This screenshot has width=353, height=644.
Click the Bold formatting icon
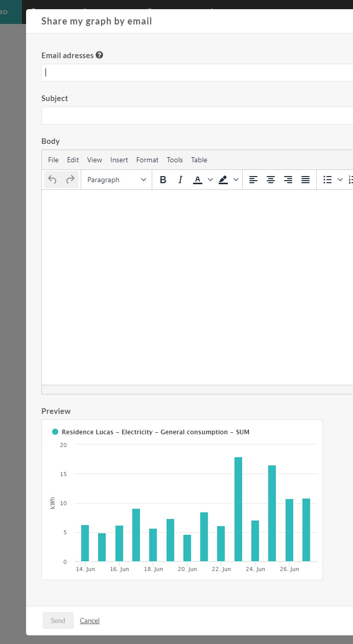tap(163, 180)
